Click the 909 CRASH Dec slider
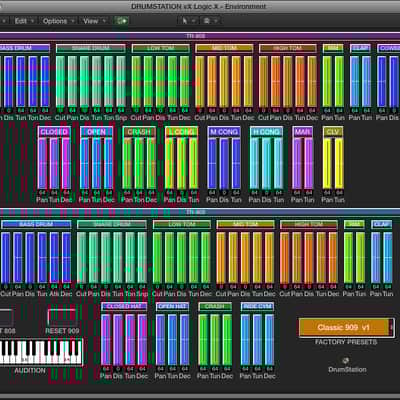Screen dimensions: 400x400 [x=227, y=339]
